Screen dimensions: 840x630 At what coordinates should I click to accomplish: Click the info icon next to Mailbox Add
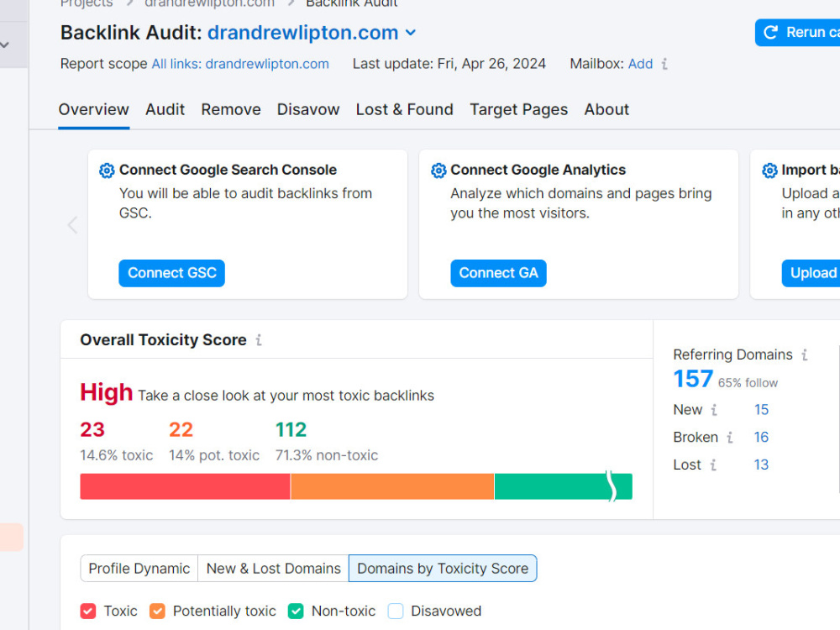664,65
